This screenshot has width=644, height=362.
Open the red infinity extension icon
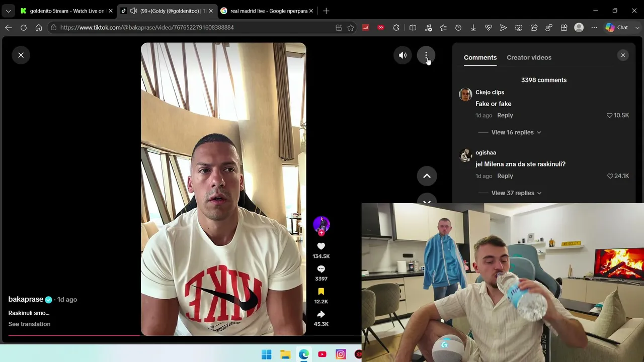[x=381, y=28]
